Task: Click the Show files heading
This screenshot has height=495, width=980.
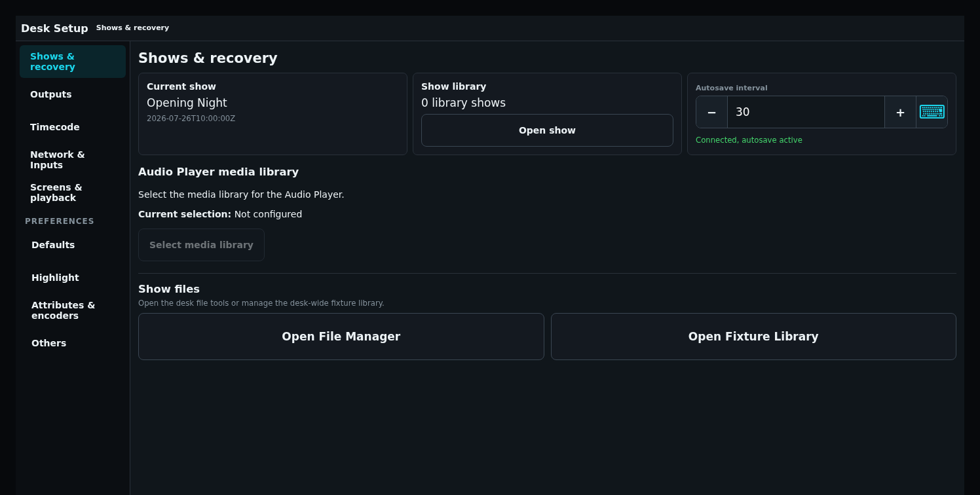Action: 169,289
